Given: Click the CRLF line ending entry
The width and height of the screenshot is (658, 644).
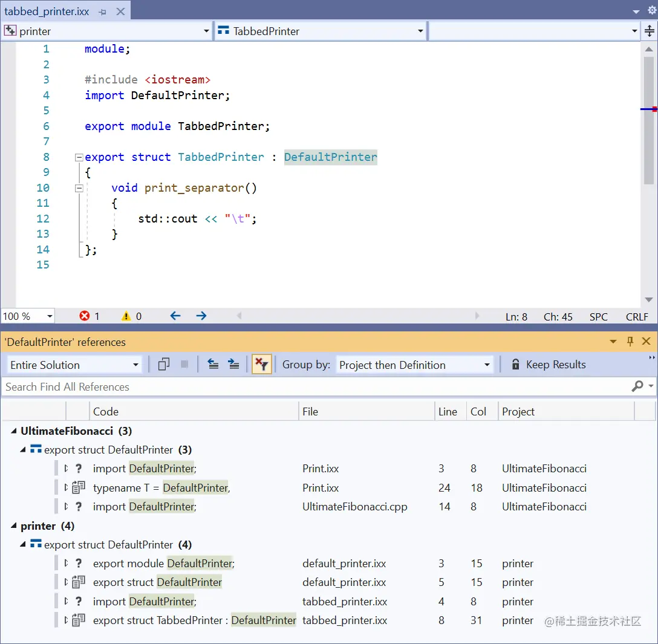Looking at the screenshot, I should click(637, 317).
